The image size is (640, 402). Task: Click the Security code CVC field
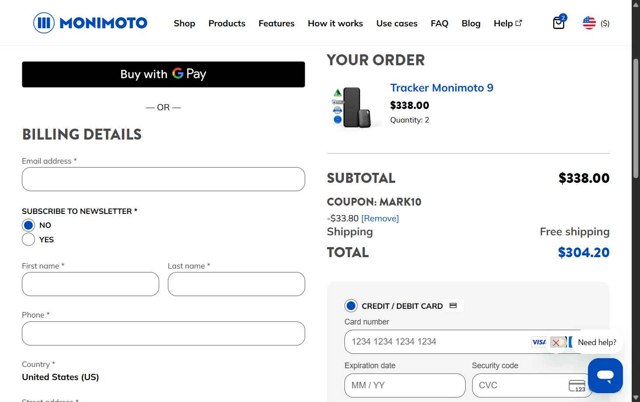tap(532, 385)
